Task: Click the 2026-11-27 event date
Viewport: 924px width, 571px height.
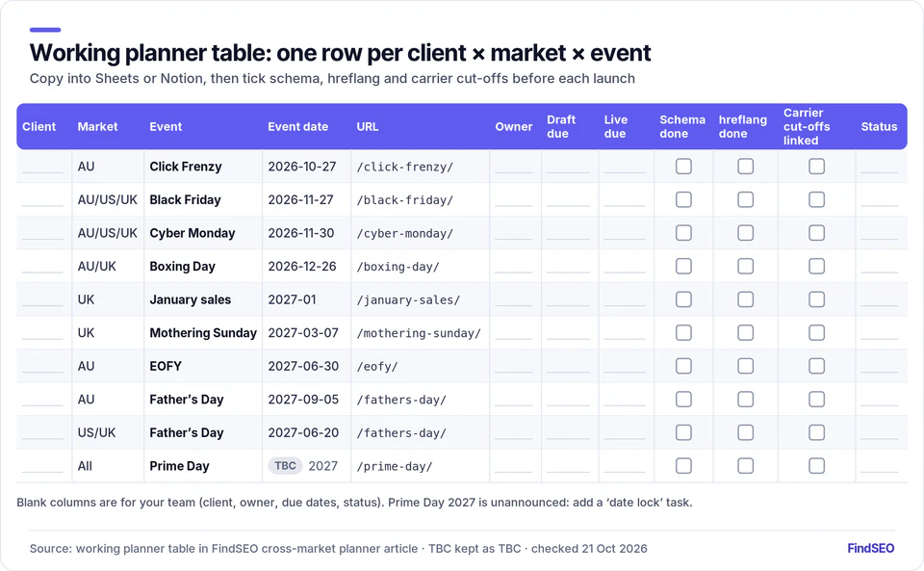Action: (300, 199)
